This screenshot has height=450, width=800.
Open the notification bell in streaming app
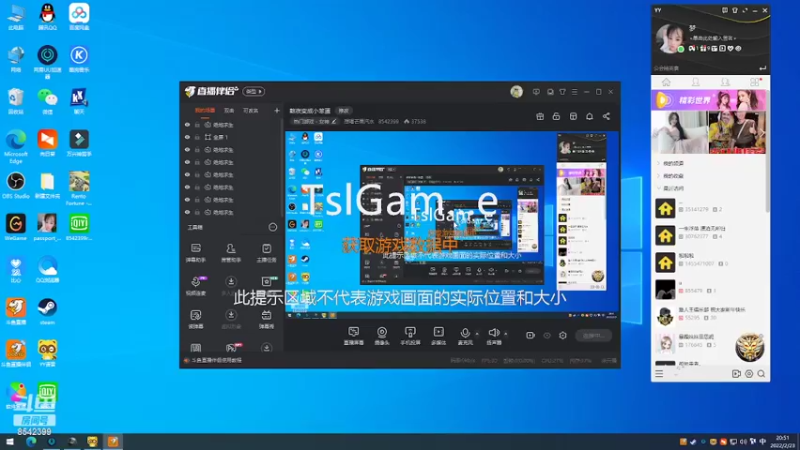tap(589, 116)
